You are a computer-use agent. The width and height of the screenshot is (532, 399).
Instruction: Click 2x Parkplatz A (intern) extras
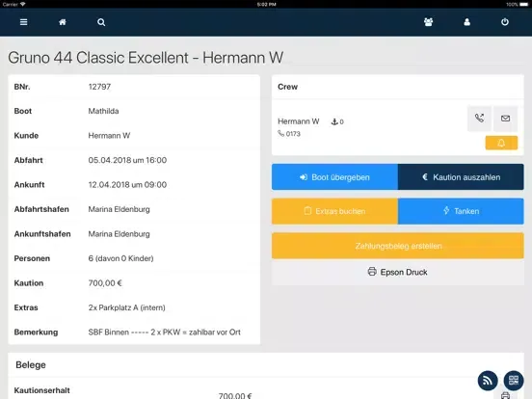[127, 307]
